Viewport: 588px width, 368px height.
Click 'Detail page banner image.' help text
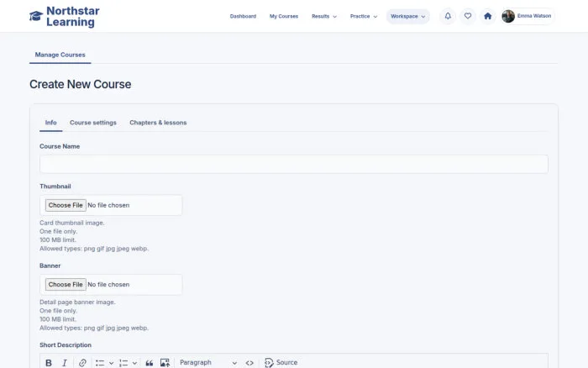click(77, 302)
